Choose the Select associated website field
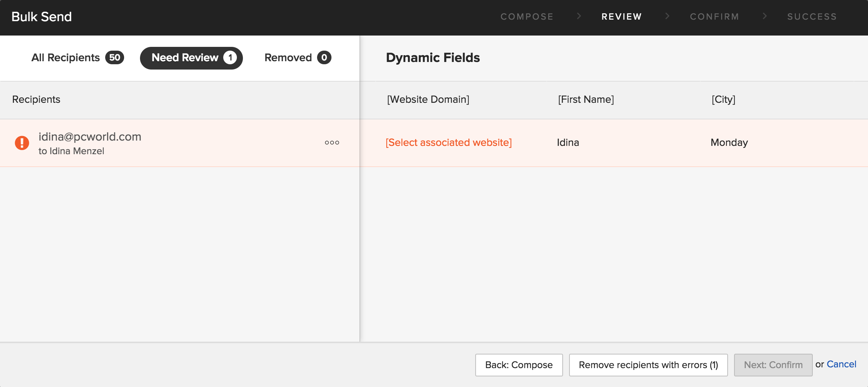The width and height of the screenshot is (868, 387). pos(449,142)
